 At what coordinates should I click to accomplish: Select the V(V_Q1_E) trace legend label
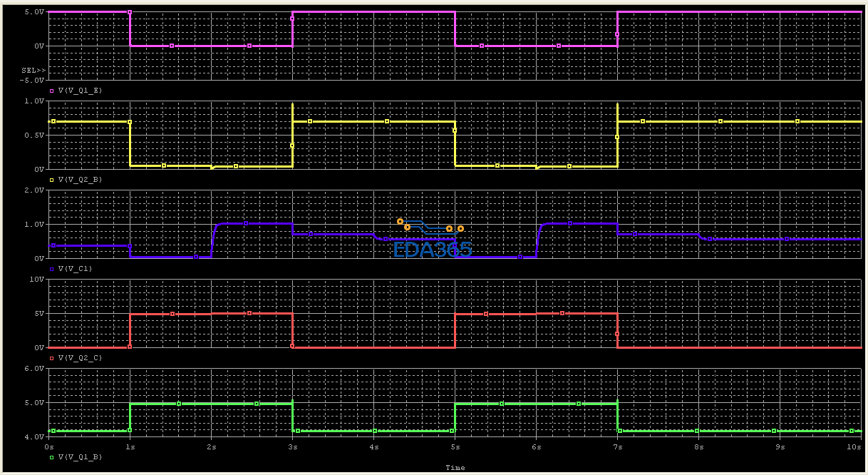coord(80,91)
